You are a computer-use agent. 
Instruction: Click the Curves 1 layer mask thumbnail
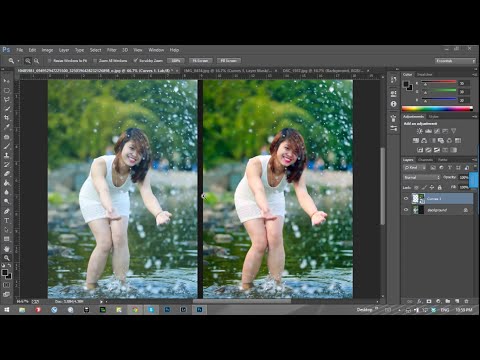pyautogui.click(x=422, y=199)
